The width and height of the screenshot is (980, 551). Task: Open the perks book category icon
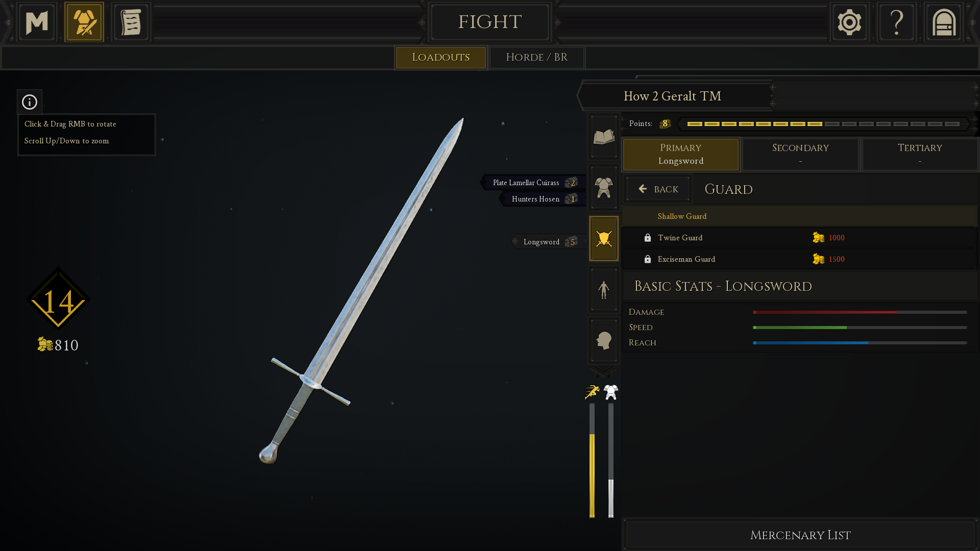coord(604,137)
